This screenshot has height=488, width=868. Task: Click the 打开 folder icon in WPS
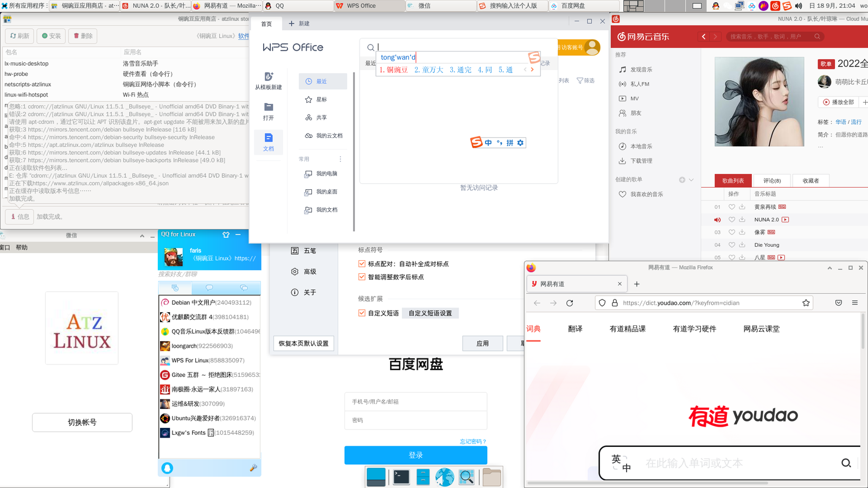coord(269,107)
